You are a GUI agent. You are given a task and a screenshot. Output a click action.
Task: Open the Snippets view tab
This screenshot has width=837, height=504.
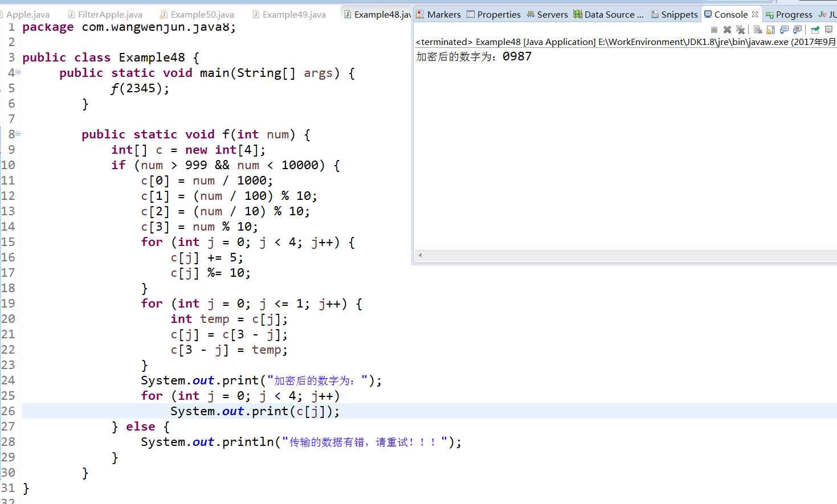point(674,14)
